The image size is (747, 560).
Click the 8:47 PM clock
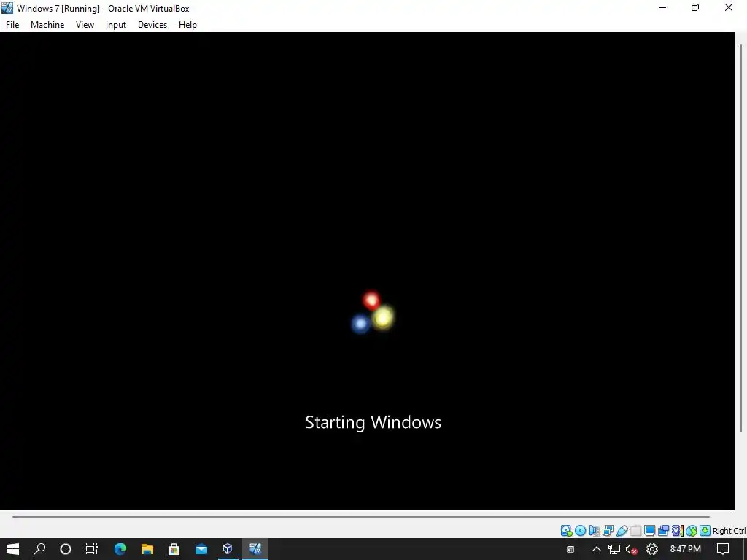[685, 549]
